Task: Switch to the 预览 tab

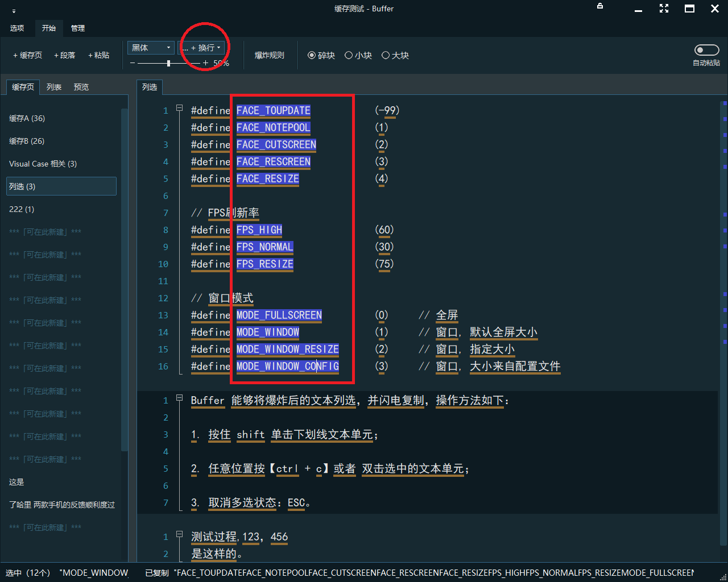Action: 81,87
